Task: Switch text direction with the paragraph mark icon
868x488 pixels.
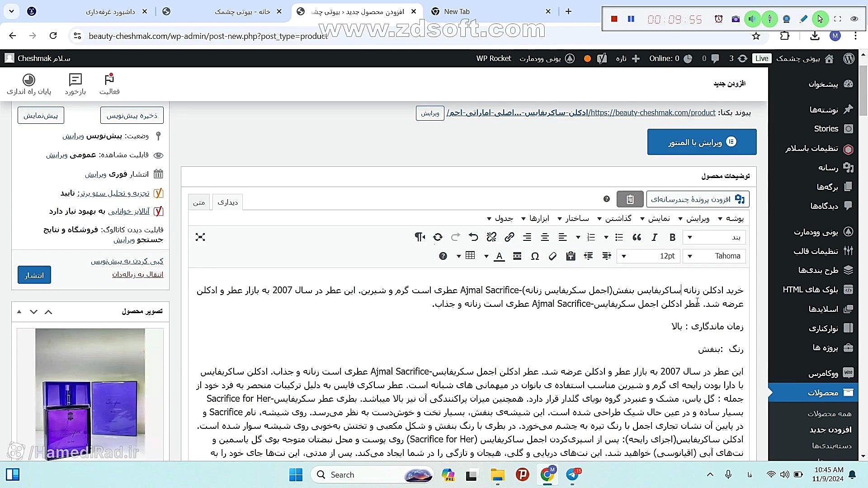Action: [x=420, y=237]
